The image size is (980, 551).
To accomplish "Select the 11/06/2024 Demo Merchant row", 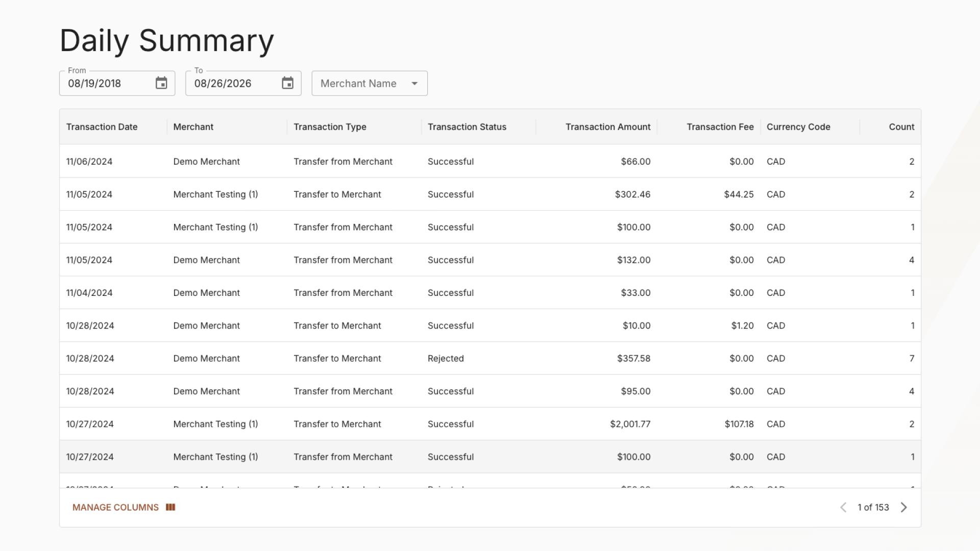I will (x=490, y=161).
